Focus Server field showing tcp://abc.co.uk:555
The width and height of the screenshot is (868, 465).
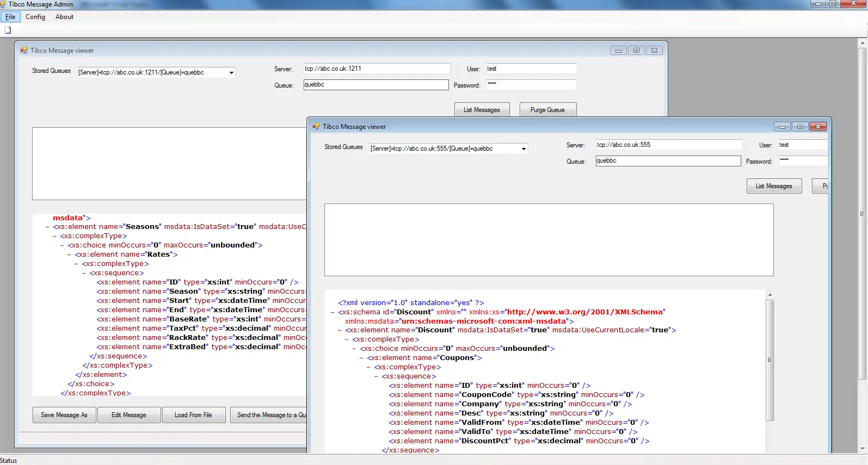pos(669,145)
